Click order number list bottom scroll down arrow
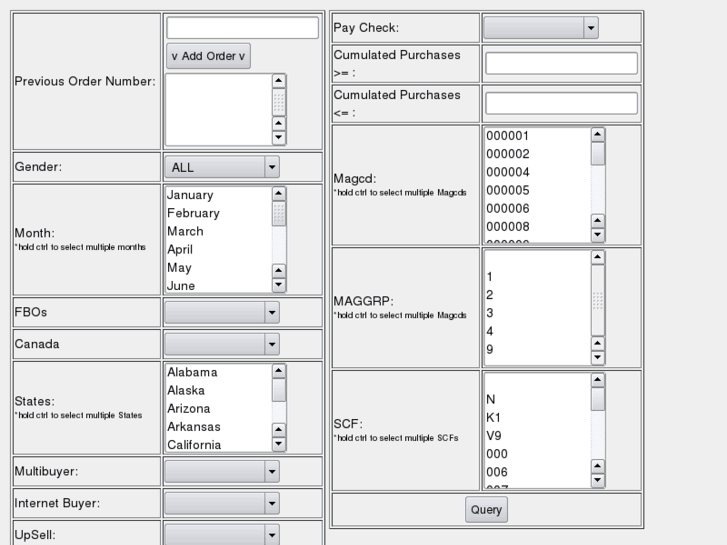The height and width of the screenshot is (545, 727). click(279, 137)
